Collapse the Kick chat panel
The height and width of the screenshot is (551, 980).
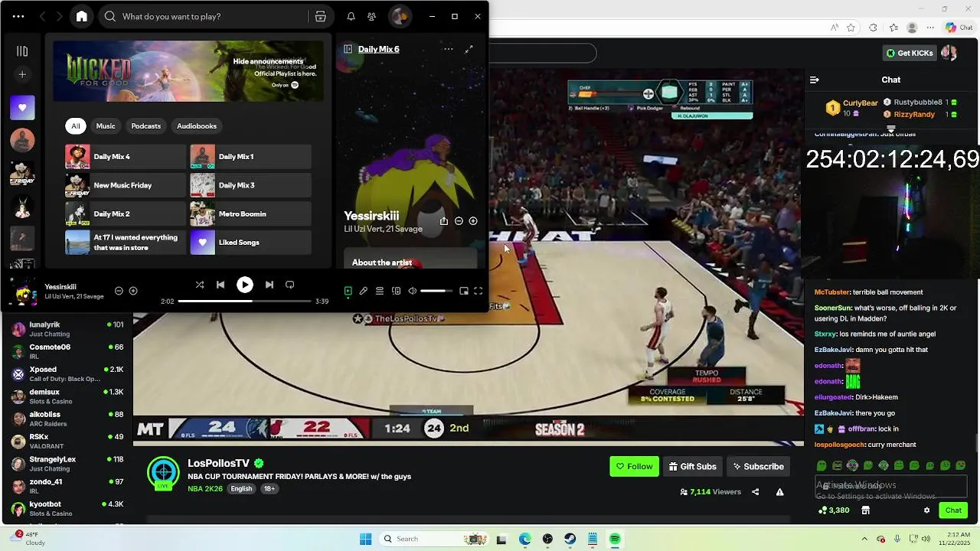point(815,80)
